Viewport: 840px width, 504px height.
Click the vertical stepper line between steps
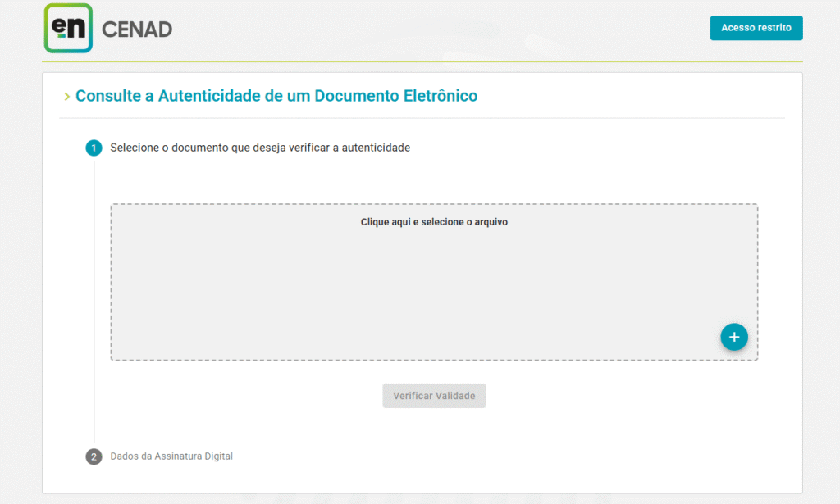click(94, 303)
